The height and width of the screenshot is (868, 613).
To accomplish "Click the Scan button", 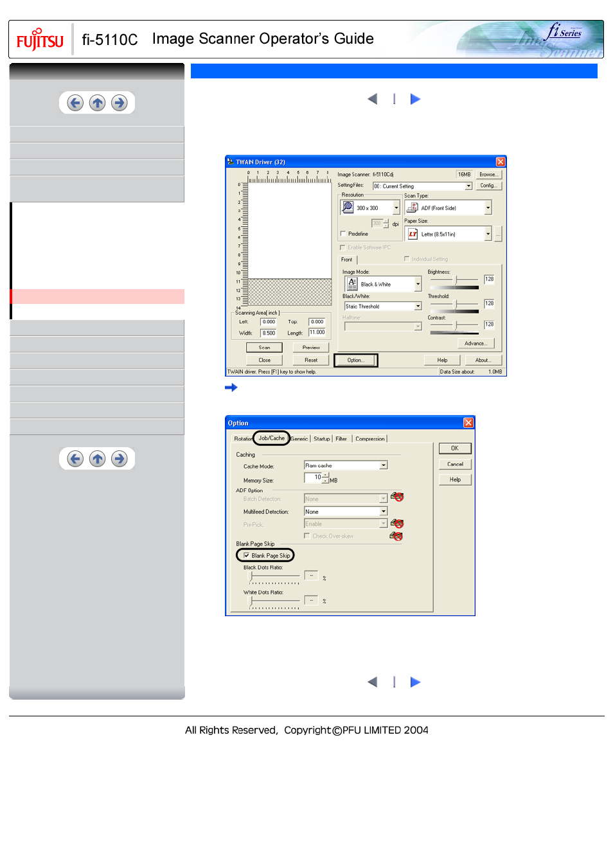I will coord(264,348).
